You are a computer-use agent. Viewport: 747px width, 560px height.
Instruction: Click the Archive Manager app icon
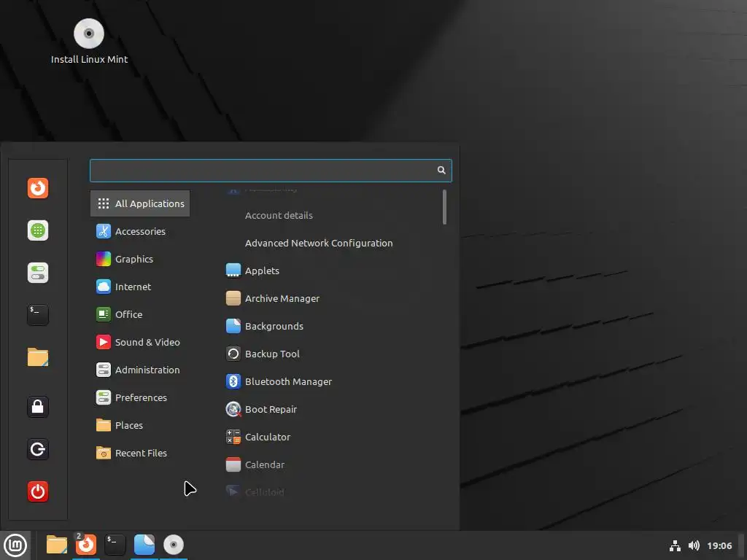(x=233, y=298)
